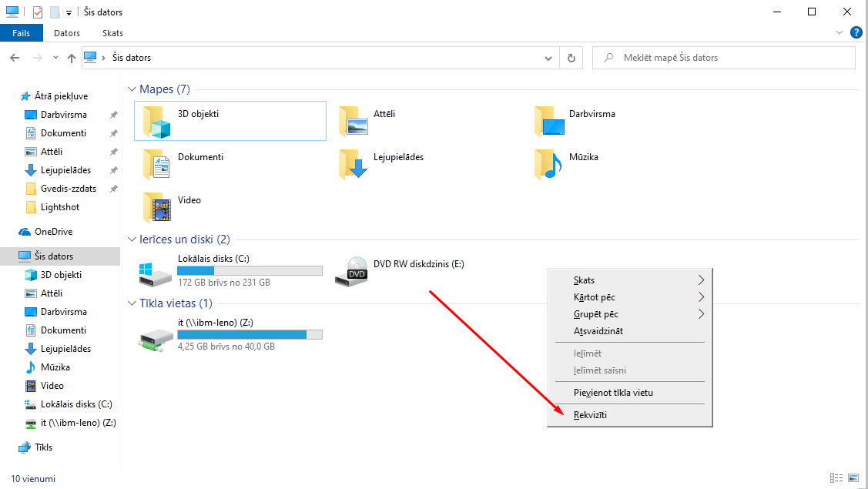The image size is (868, 489).
Task: Select Lokālais disks (C:) in sidebar
Action: tap(75, 404)
